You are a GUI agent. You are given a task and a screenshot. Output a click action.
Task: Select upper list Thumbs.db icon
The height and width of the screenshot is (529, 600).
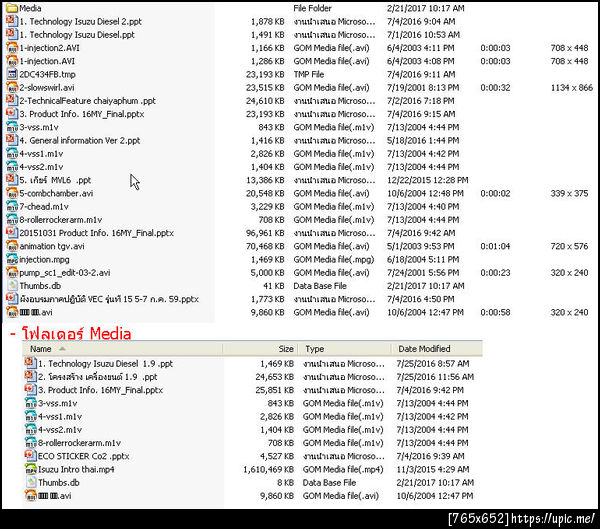12,286
